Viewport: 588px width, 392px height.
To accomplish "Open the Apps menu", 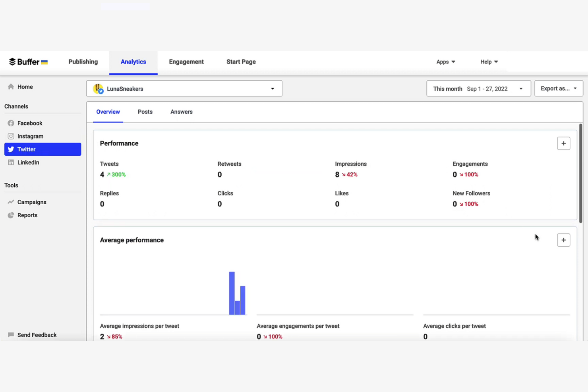I will 445,62.
